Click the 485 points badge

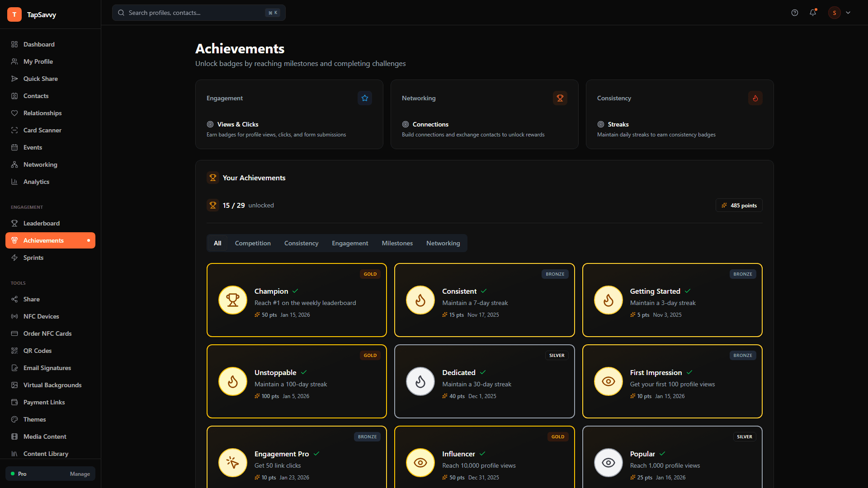[739, 205]
